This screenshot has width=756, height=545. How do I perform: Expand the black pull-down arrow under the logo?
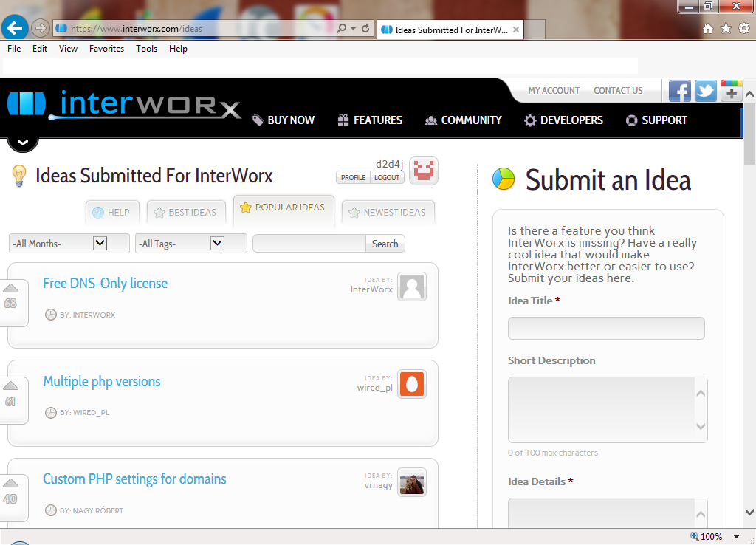tap(23, 143)
